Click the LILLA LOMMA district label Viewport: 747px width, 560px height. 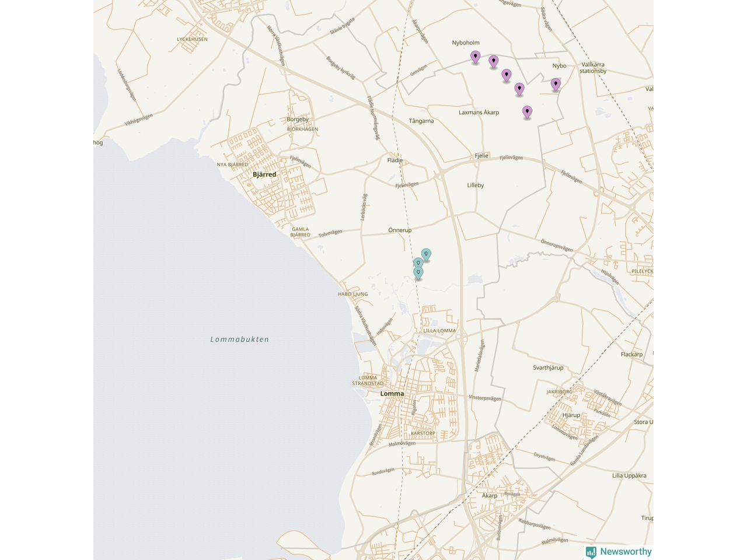439,331
